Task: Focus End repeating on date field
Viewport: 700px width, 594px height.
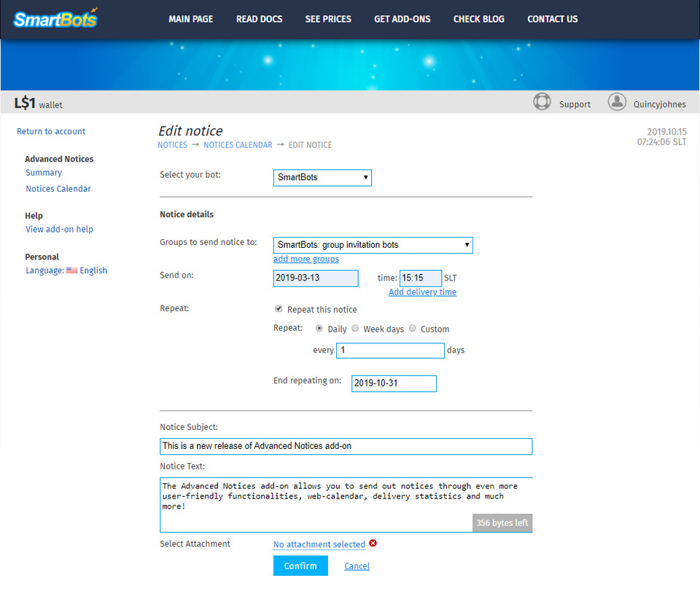Action: [394, 383]
